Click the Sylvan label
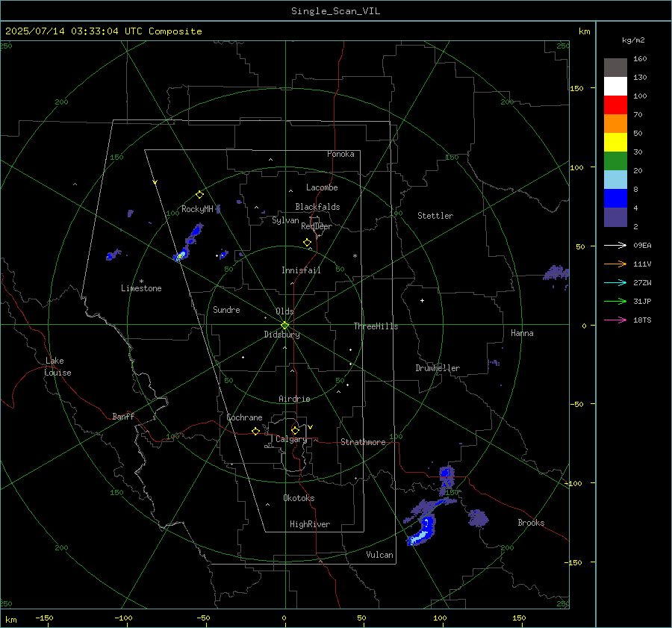672x628 pixels. (285, 220)
